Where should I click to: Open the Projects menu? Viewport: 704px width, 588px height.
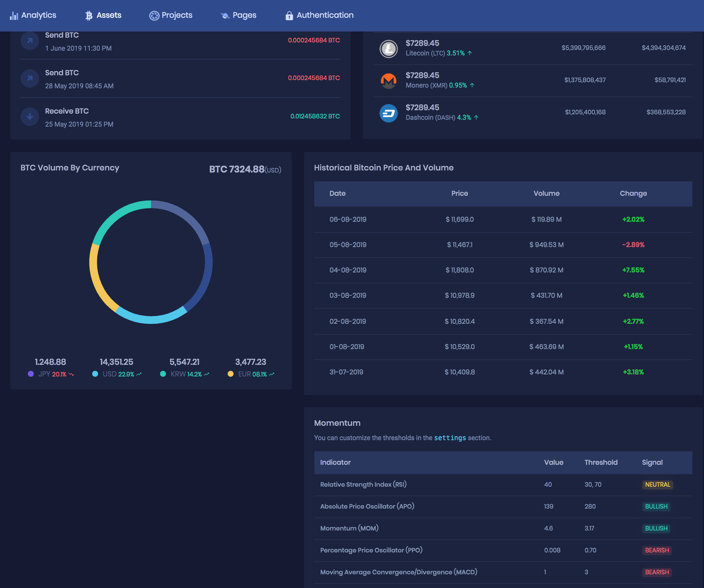pos(171,15)
